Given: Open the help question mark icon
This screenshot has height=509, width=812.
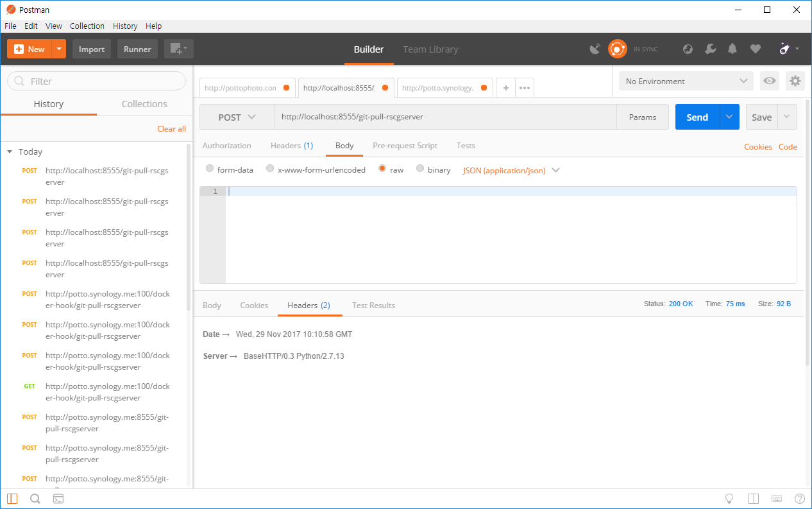Looking at the screenshot, I should [x=799, y=499].
